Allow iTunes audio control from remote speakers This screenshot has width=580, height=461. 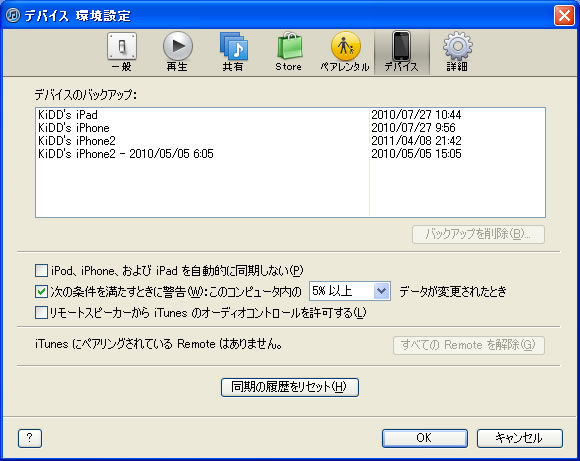click(x=41, y=313)
